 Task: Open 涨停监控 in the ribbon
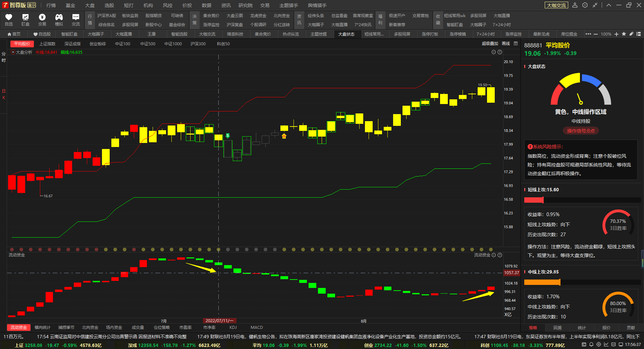click(211, 25)
